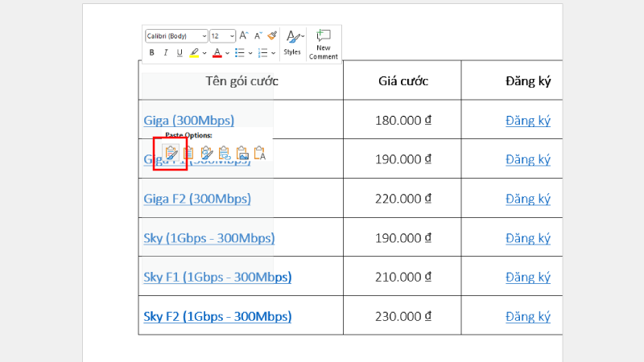Apply the red font color swatch
This screenshot has width=644, height=362.
(217, 53)
